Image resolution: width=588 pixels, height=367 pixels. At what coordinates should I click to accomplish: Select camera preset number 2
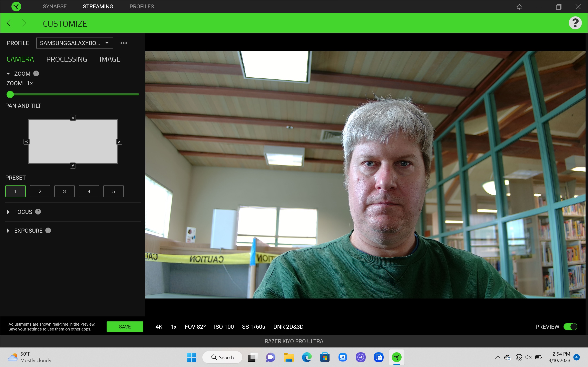[x=40, y=191]
